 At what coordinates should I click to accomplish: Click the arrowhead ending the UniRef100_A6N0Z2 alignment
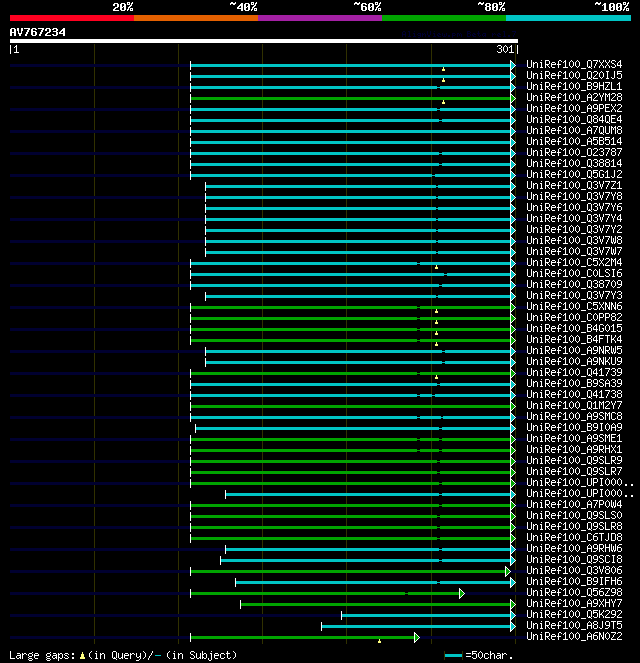tap(417, 637)
